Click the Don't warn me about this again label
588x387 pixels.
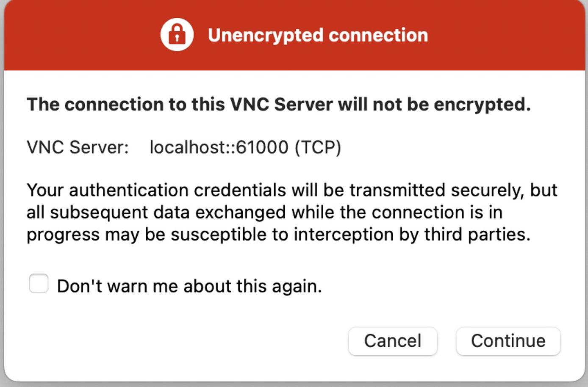pos(190,286)
